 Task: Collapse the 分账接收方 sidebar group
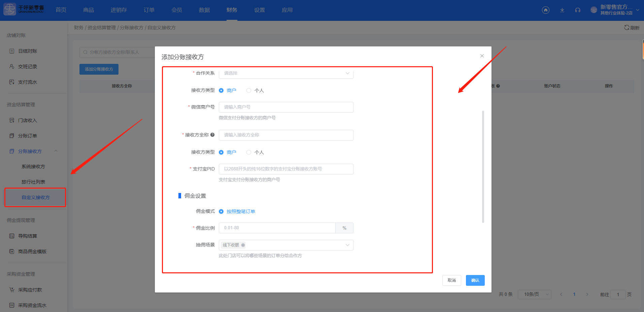tap(56, 151)
